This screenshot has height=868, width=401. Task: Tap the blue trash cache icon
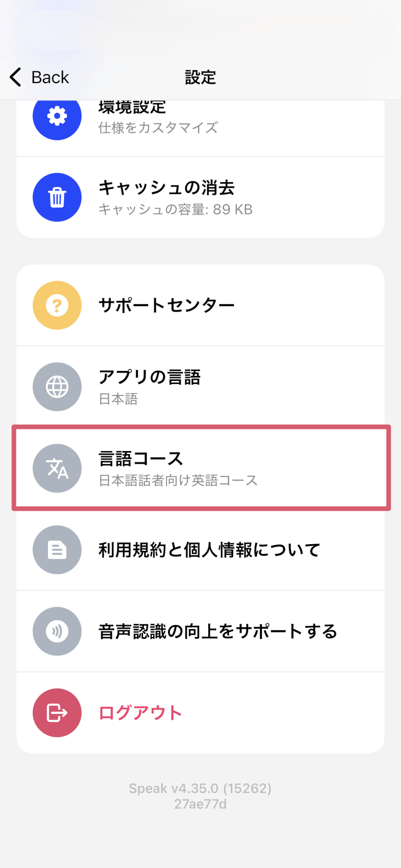click(57, 197)
